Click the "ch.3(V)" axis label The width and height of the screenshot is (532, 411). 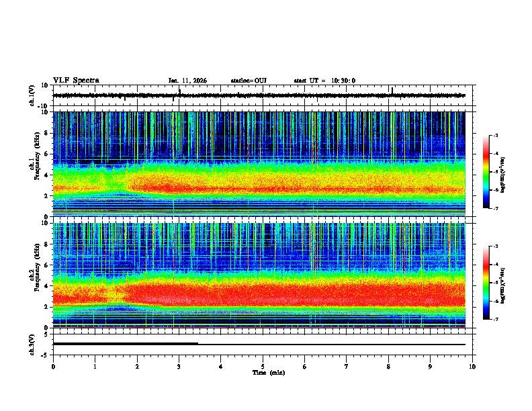pos(32,345)
